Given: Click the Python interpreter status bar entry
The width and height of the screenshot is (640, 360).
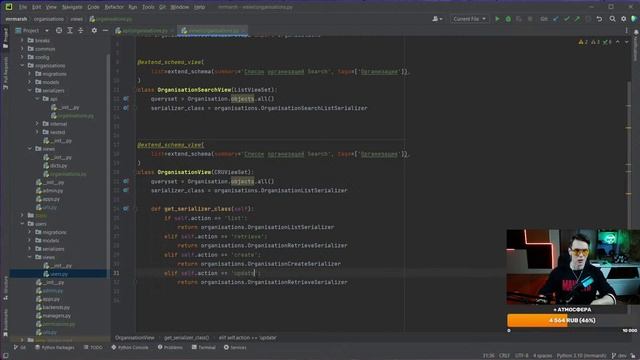Looking at the screenshot, I should [581, 356].
